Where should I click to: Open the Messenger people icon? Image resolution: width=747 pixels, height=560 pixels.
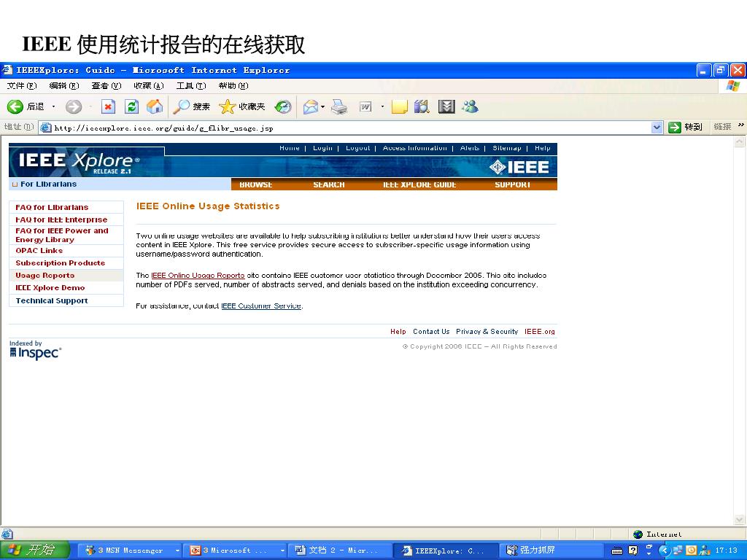click(x=470, y=106)
